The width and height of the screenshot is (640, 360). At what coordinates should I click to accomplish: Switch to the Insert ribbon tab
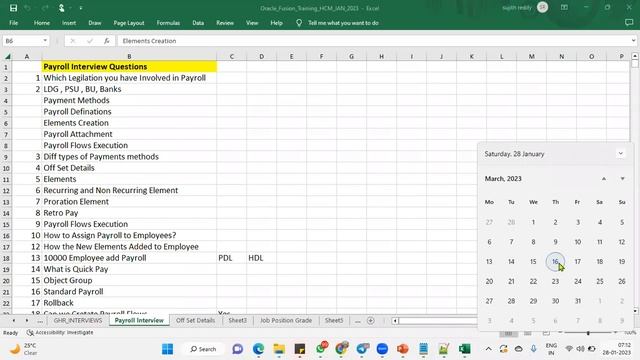coord(69,23)
